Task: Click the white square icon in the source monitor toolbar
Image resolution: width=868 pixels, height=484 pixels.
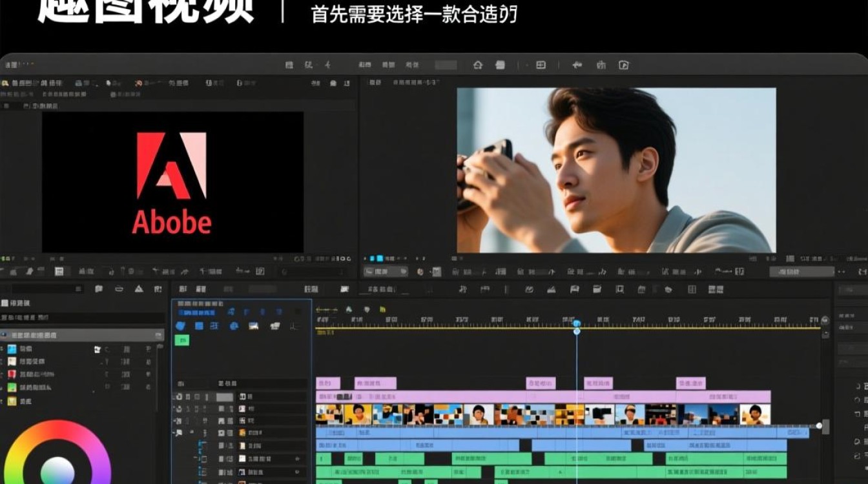Action: [59, 272]
